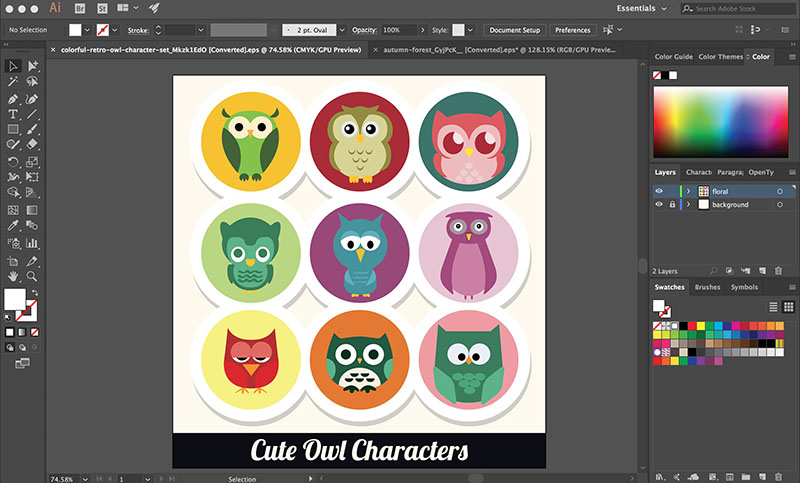Select the Free Transform tool
Image resolution: width=800 pixels, height=483 pixels.
click(x=32, y=177)
